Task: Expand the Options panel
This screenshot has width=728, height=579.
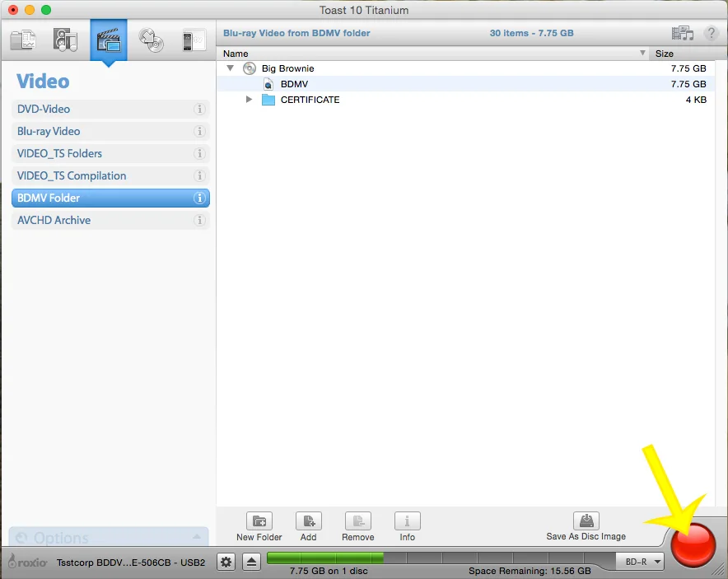Action: tap(109, 537)
